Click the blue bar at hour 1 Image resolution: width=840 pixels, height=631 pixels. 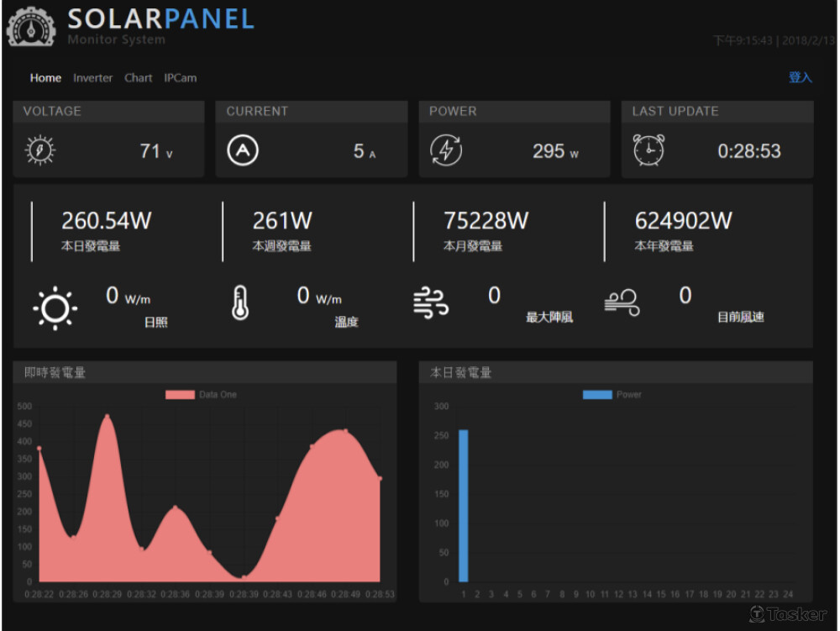tap(464, 506)
